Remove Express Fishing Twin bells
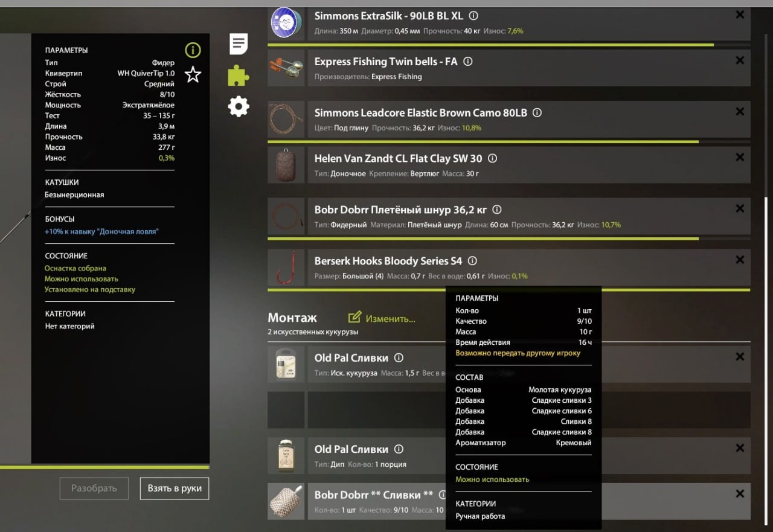 740,60
